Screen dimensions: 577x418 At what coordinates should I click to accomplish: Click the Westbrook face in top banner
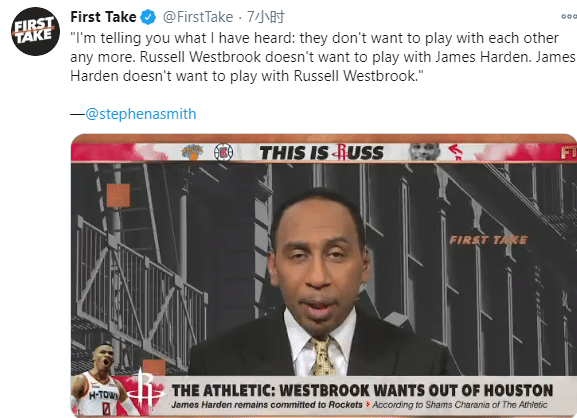[425, 152]
